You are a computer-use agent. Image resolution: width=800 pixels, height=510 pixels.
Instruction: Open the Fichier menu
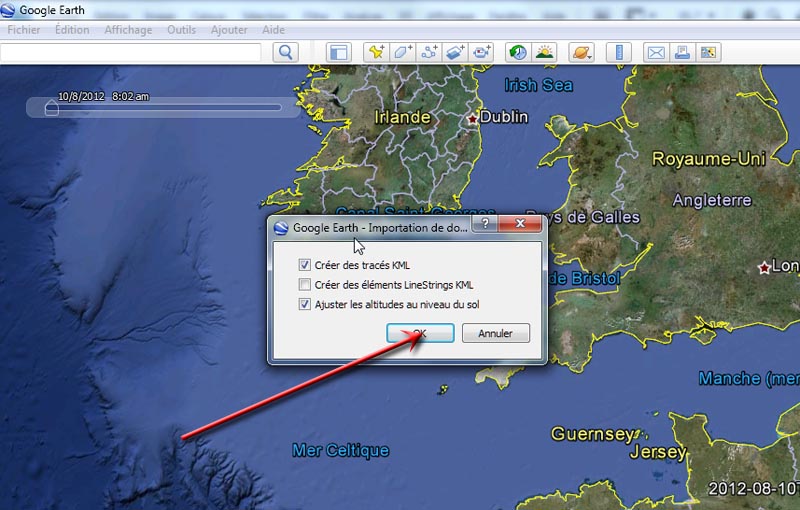tap(23, 30)
